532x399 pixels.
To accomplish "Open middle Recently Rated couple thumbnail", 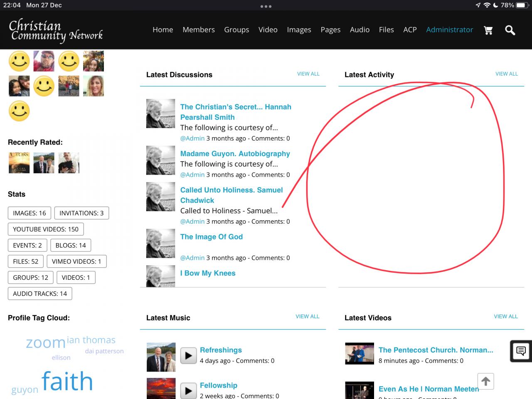I will tap(44, 163).
